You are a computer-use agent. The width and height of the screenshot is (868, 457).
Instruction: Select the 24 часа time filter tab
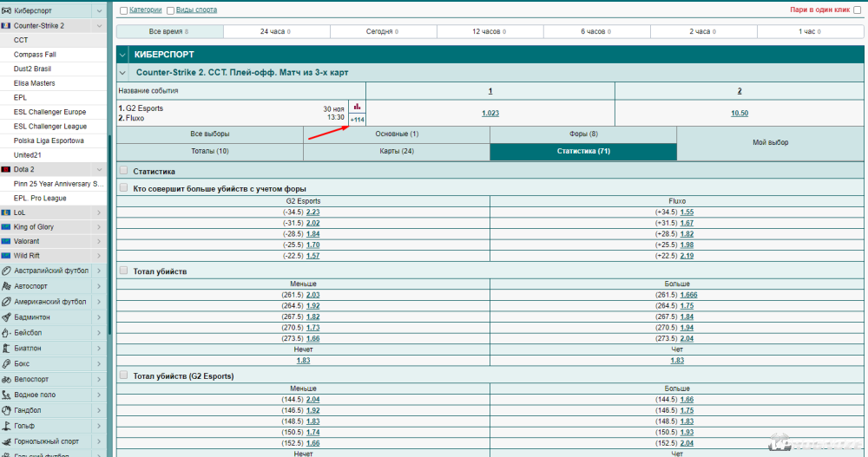tap(276, 31)
